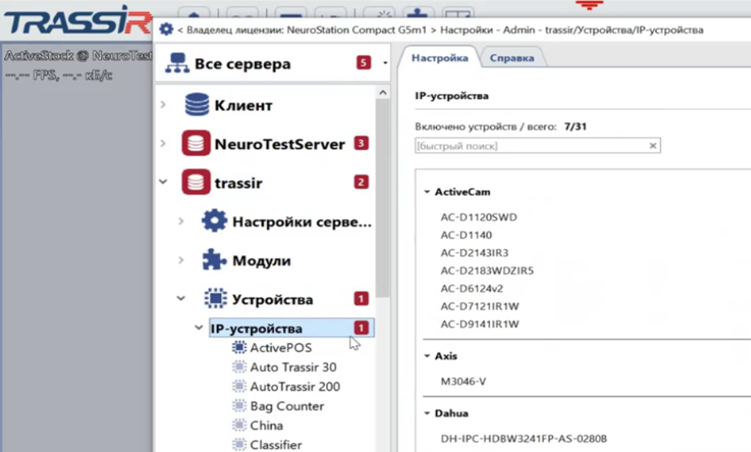Screen dimensions: 751x452
Task: Click the tree scrollbar up arrow
Action: (x=383, y=92)
